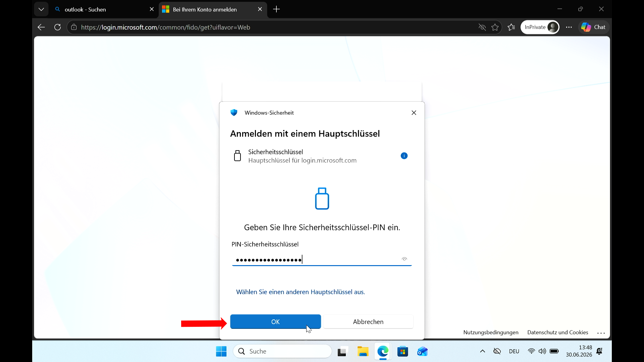Open the blue info icon next to Sicherheitsschlüssel
644x362 pixels.
tap(404, 156)
